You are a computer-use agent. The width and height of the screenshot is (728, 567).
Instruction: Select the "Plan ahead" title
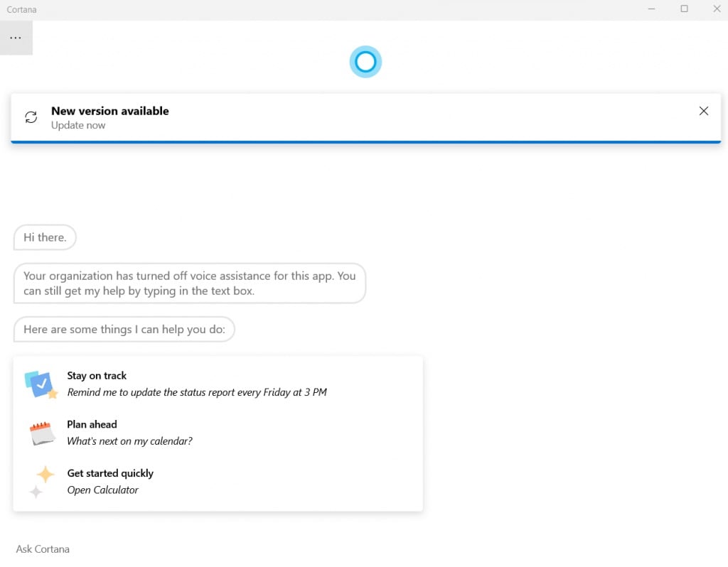[92, 424]
